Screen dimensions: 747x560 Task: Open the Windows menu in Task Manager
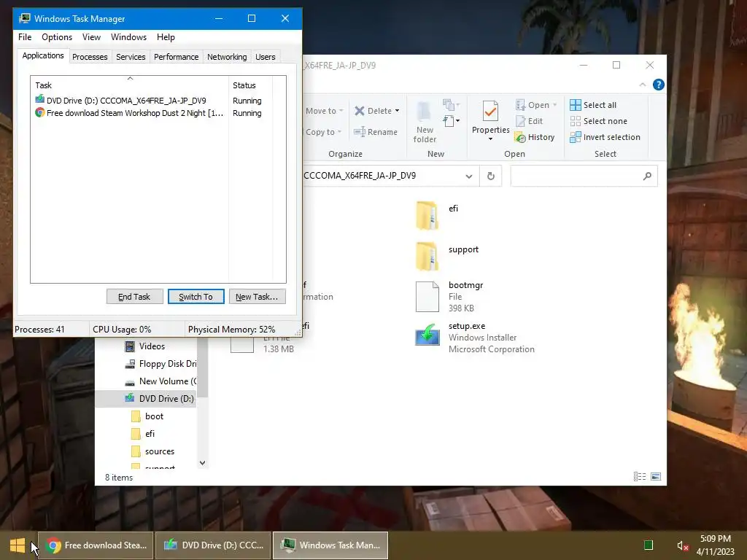(x=128, y=37)
